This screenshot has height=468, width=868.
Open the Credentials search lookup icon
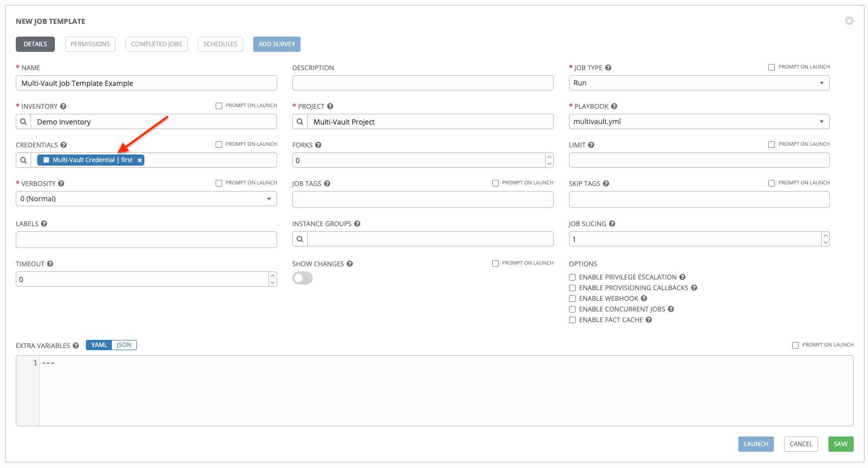click(23, 161)
